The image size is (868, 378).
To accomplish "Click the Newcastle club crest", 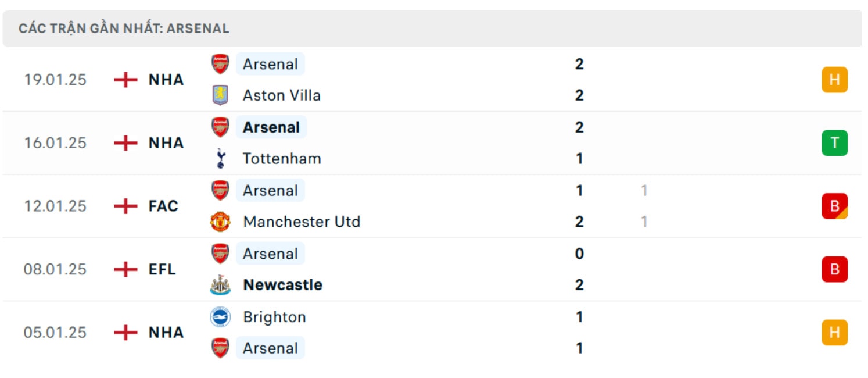I will pyautogui.click(x=220, y=285).
